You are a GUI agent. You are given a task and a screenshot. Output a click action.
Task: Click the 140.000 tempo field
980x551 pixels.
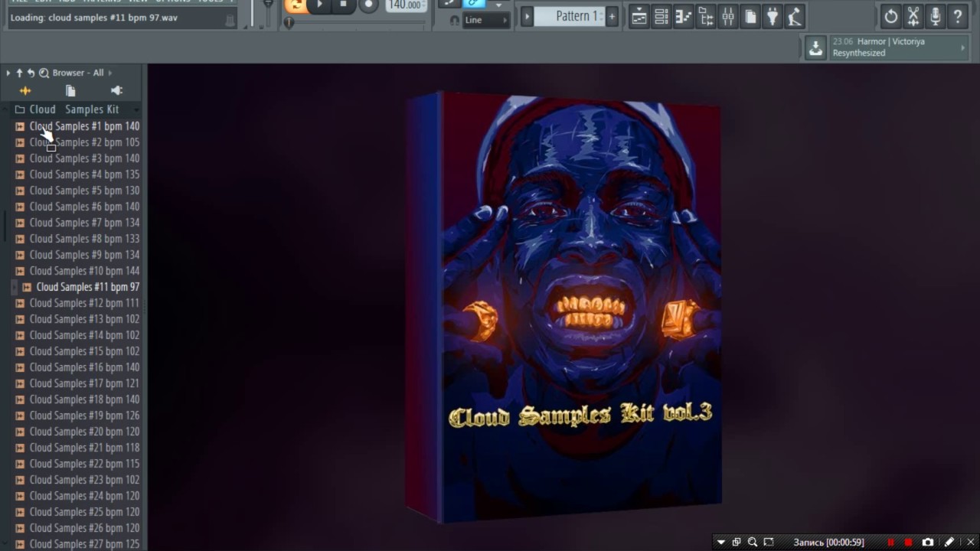pos(406,5)
